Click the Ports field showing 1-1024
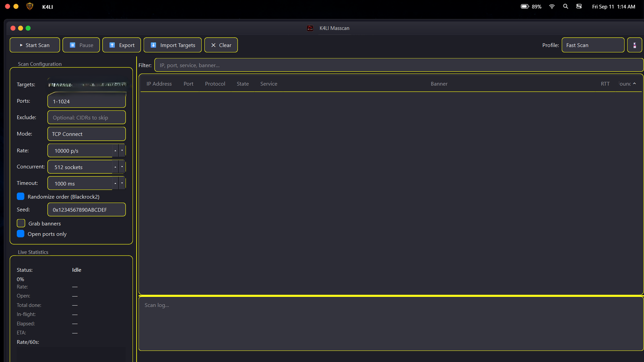 pyautogui.click(x=87, y=101)
